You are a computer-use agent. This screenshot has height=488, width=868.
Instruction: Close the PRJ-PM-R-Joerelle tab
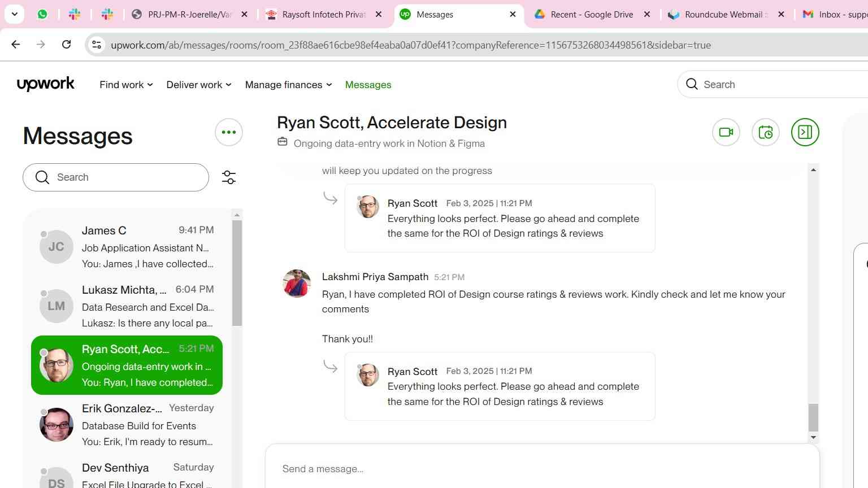click(x=244, y=14)
